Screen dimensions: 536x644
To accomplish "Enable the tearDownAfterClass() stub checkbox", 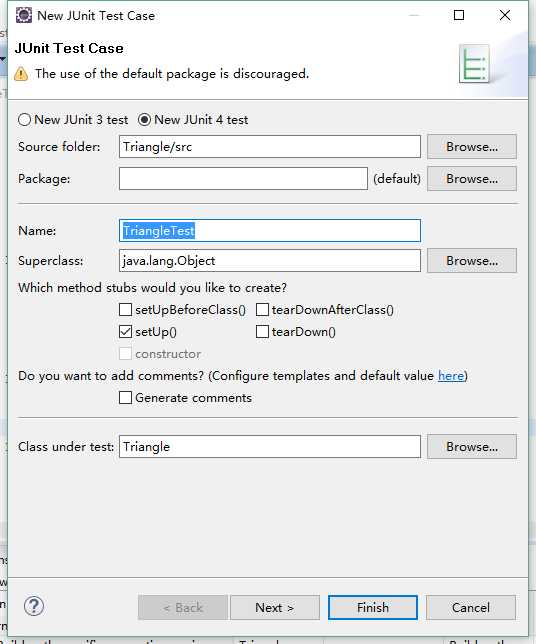I will [x=262, y=309].
